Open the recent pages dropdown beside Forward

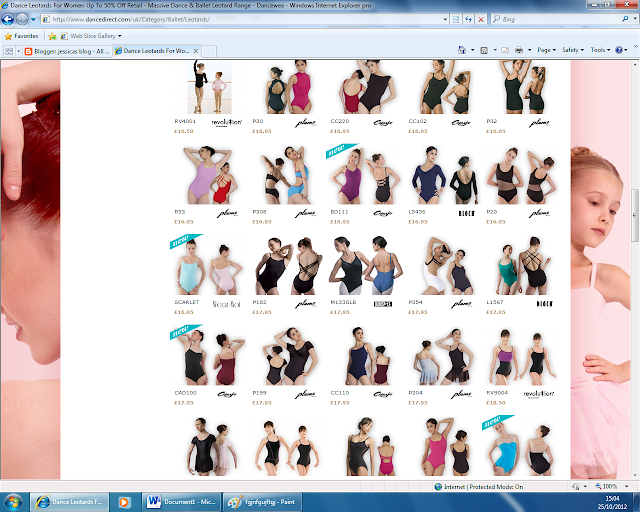coord(33,19)
